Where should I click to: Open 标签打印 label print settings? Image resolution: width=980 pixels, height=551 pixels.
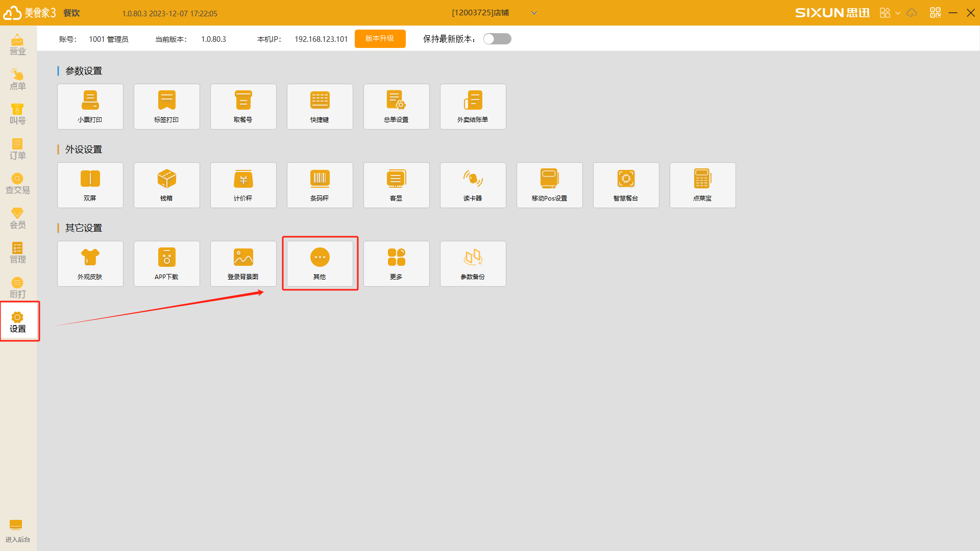(167, 107)
